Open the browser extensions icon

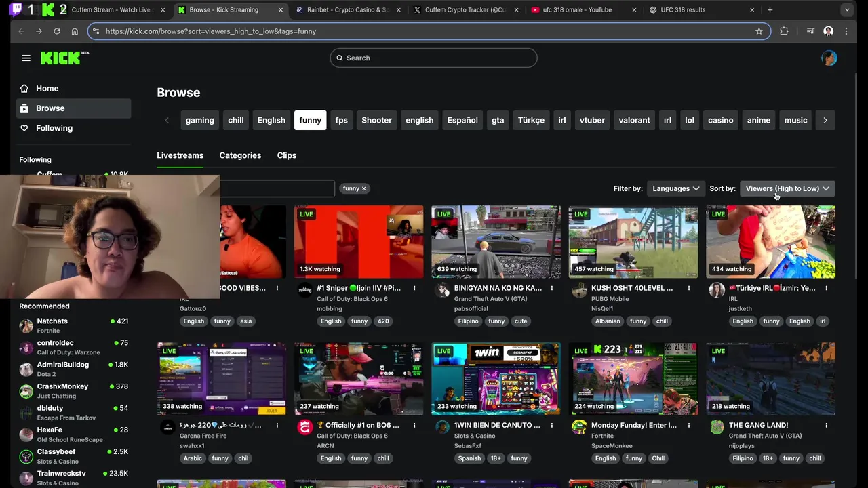pyautogui.click(x=784, y=31)
